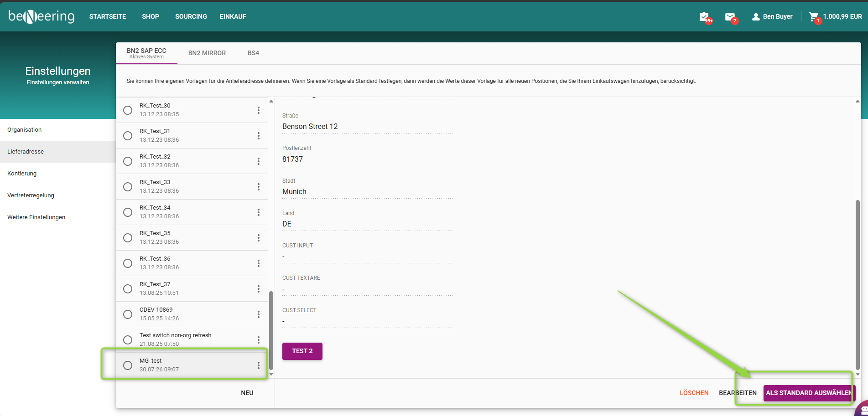Open Organisation settings in sidebar
868x416 pixels.
tap(57, 130)
